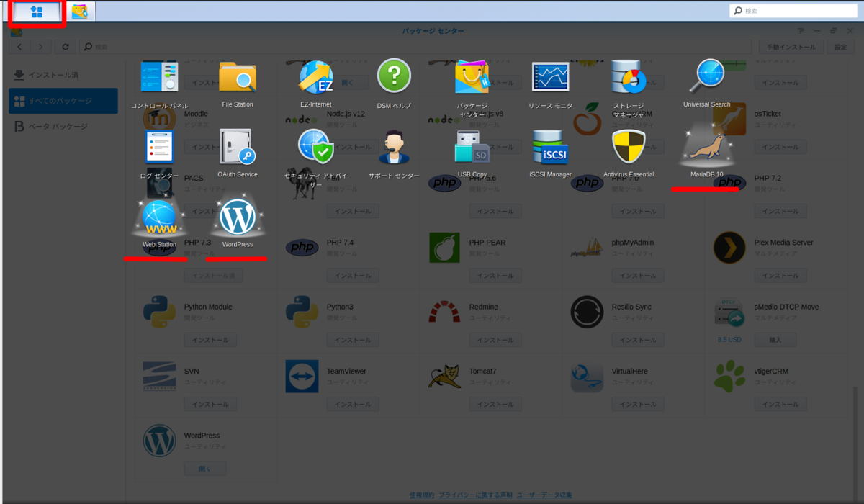Viewport: 864px width, 504px height.
Task: Install the Redmine package
Action: click(x=495, y=340)
